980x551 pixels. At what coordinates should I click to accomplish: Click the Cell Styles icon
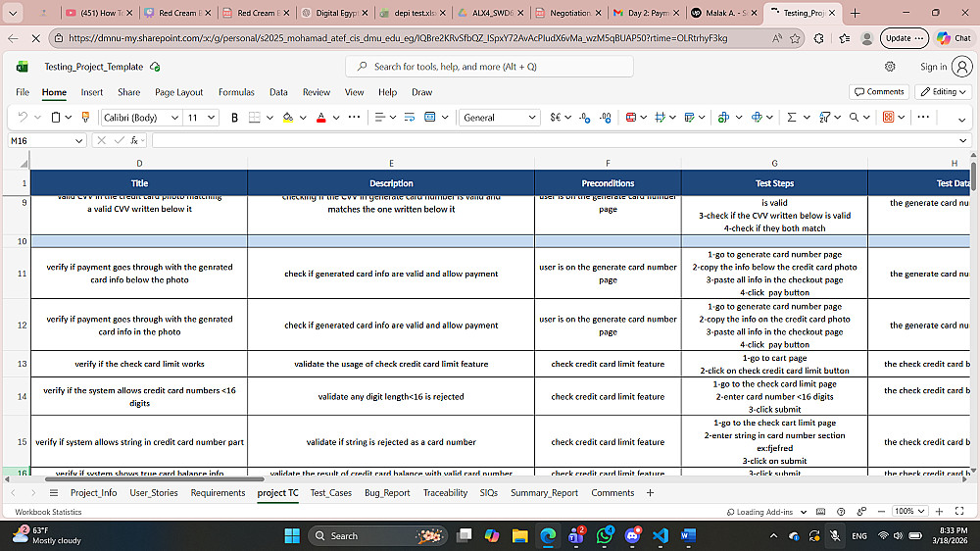pos(660,117)
